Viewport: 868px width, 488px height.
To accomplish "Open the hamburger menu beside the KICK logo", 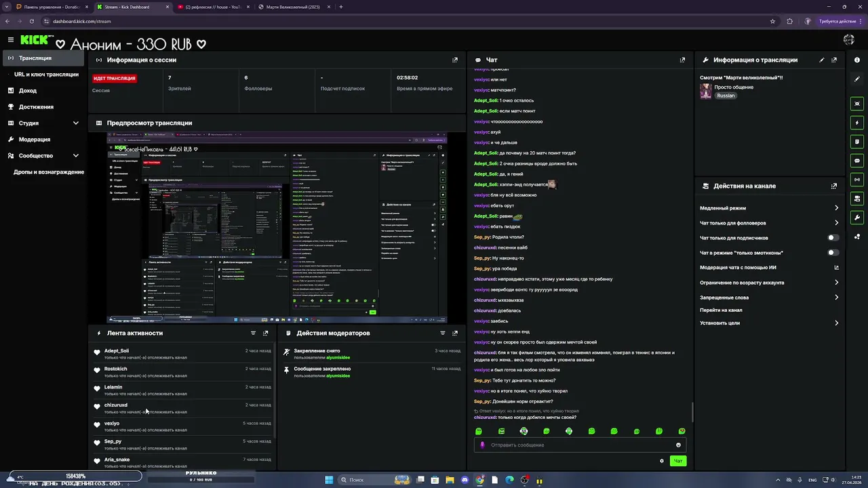I will 10,40.
